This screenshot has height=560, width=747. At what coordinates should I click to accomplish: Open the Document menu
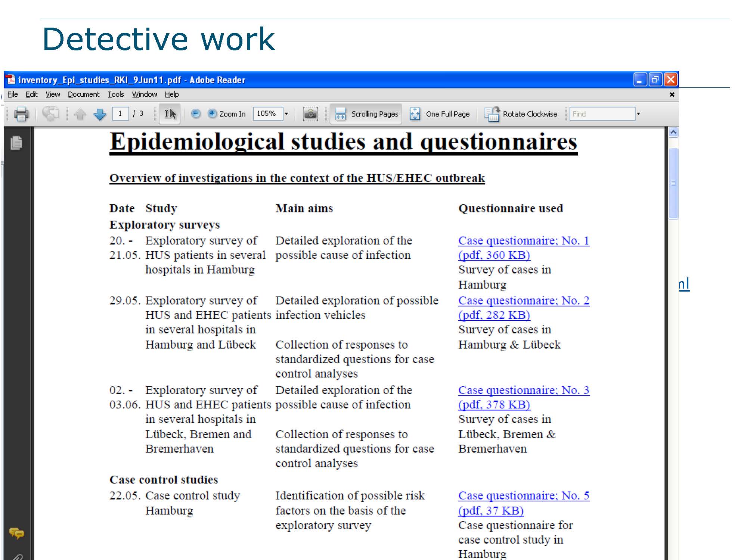[84, 94]
